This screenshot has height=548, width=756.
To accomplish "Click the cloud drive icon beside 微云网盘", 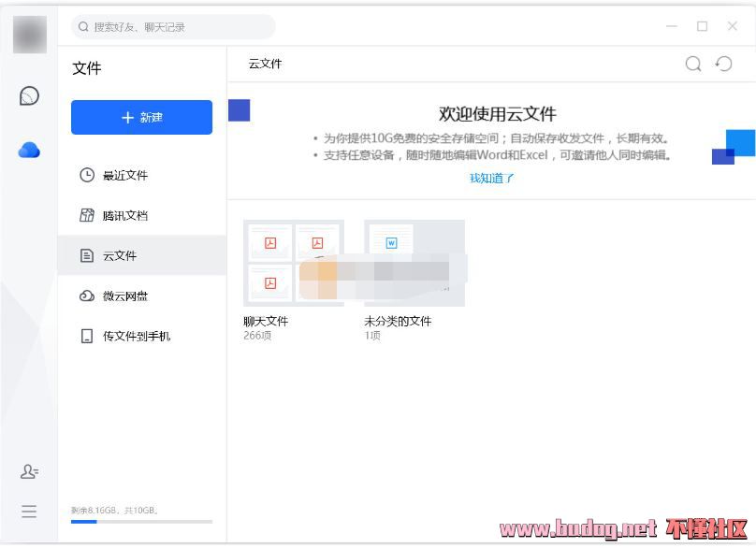I will coord(87,296).
